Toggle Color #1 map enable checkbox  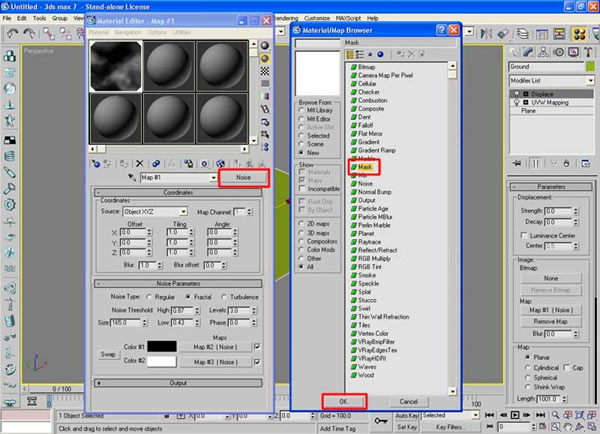[257, 347]
